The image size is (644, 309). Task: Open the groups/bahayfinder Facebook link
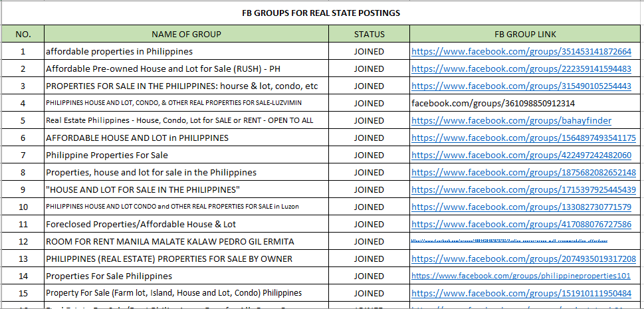point(511,121)
